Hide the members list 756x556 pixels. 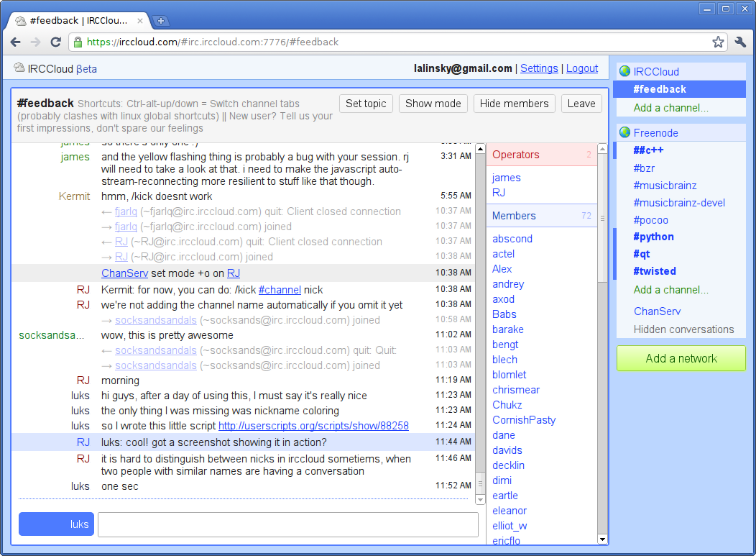tap(514, 104)
